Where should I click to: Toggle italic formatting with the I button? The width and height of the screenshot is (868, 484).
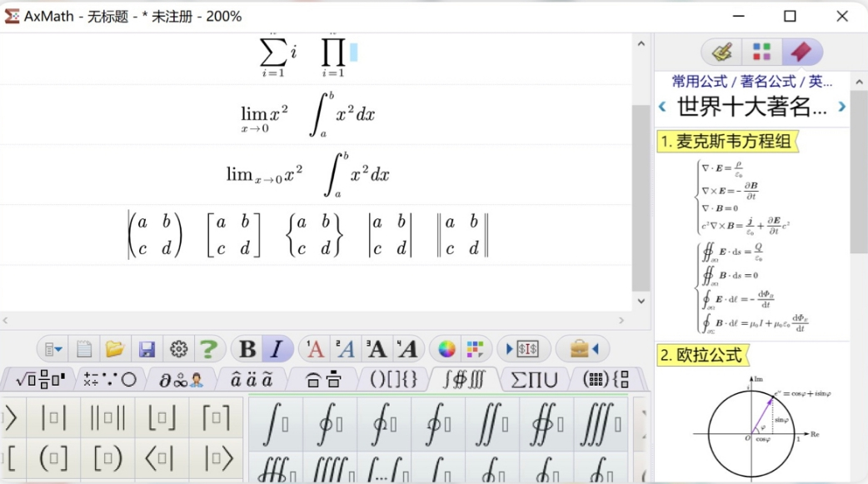277,349
